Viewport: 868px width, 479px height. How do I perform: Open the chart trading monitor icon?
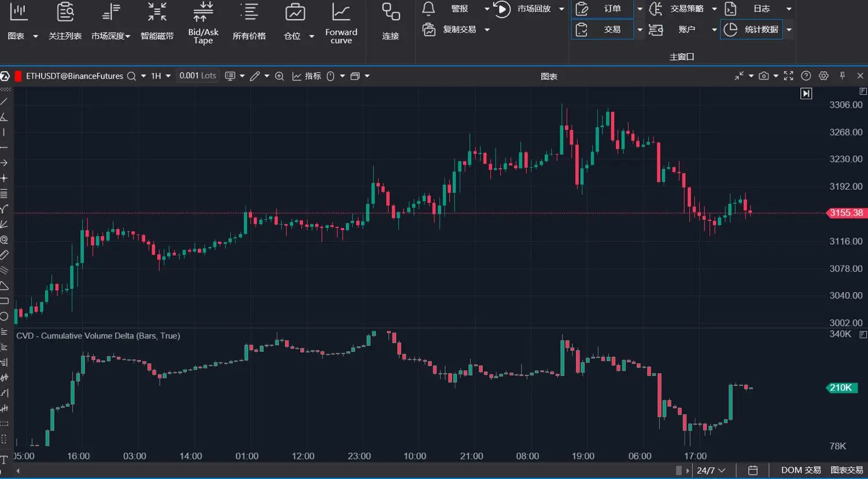[x=230, y=76]
